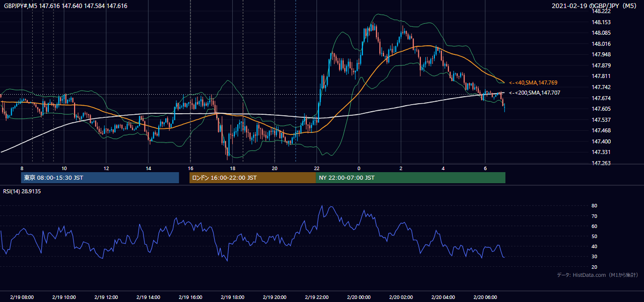The height and width of the screenshot is (302, 644).
Task: Select the London 16:00-22:00 JST session bar
Action: point(252,178)
